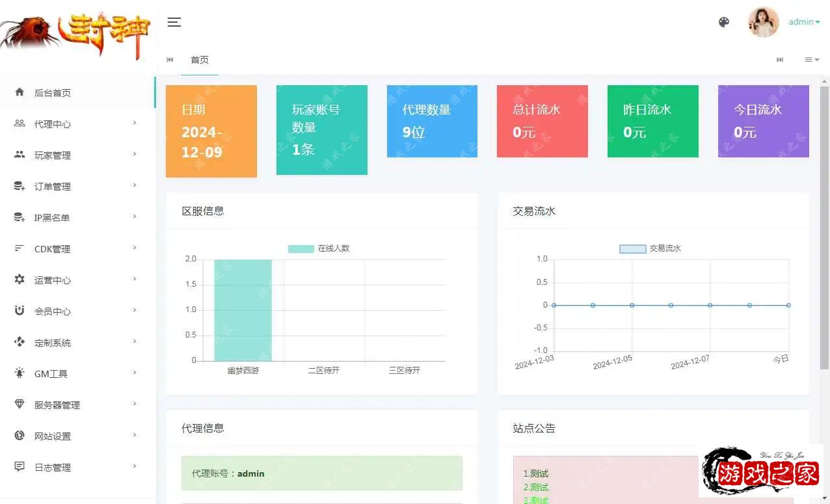Expand the 代理中心 submenu

pyautogui.click(x=78, y=124)
